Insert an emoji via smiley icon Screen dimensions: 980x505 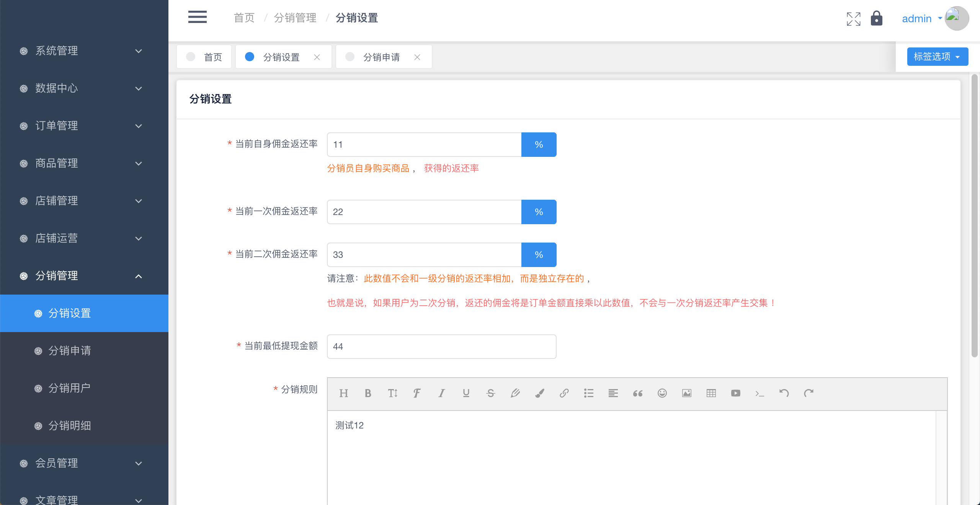click(x=662, y=393)
